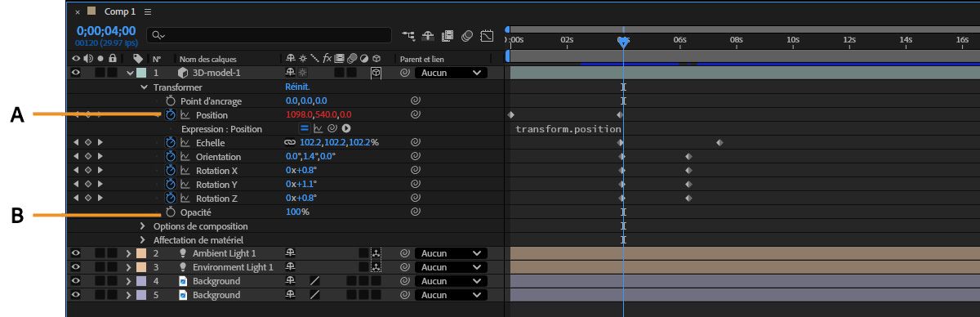Image resolution: width=980 pixels, height=317 pixels.
Task: Collapse the Transformer group
Action: (144, 87)
